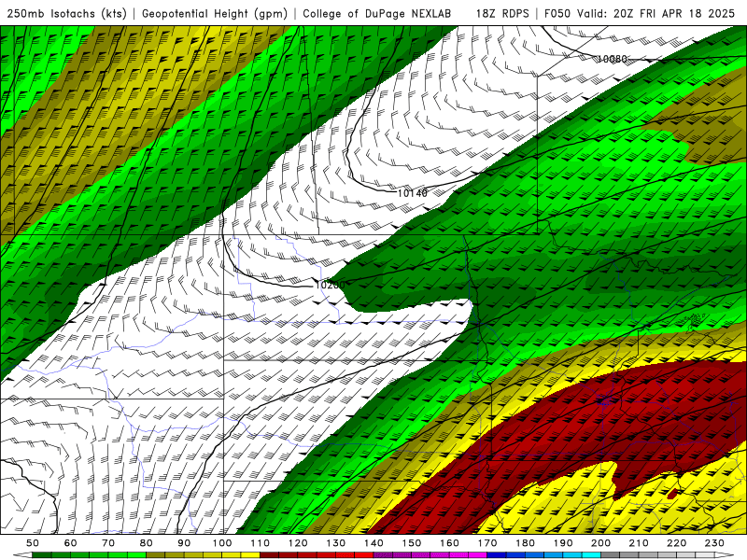The image size is (747, 560).
Task: Click the "F050 Valid: 20Z FRI APR 18 2025" text
Action: pyautogui.click(x=640, y=13)
